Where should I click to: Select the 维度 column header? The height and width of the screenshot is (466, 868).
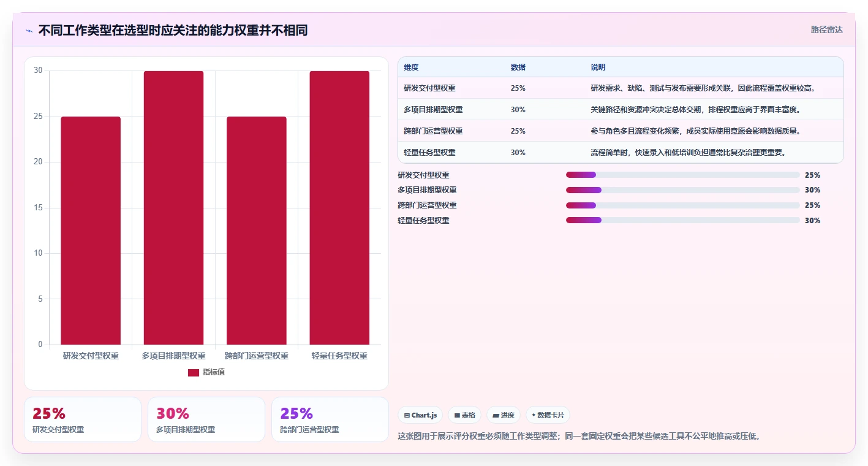411,67
